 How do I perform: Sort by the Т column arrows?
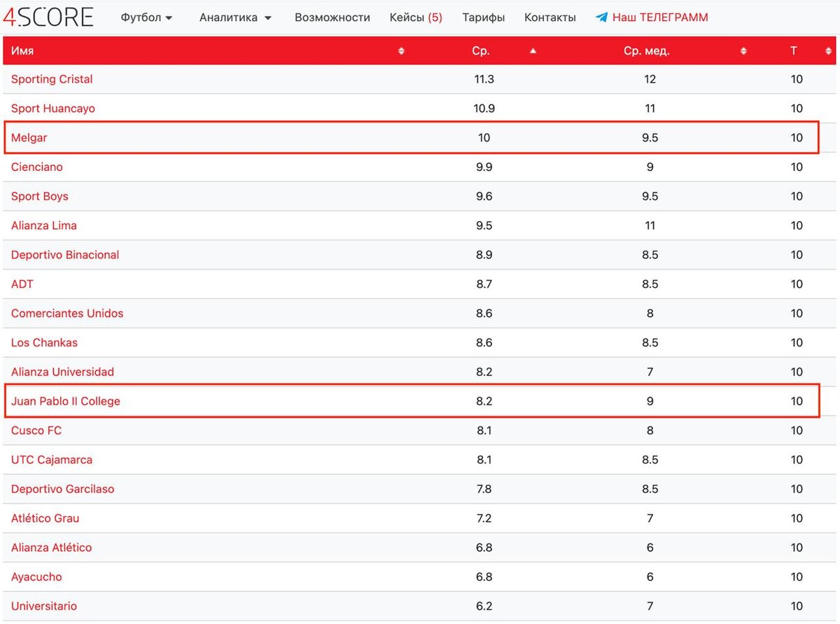828,51
